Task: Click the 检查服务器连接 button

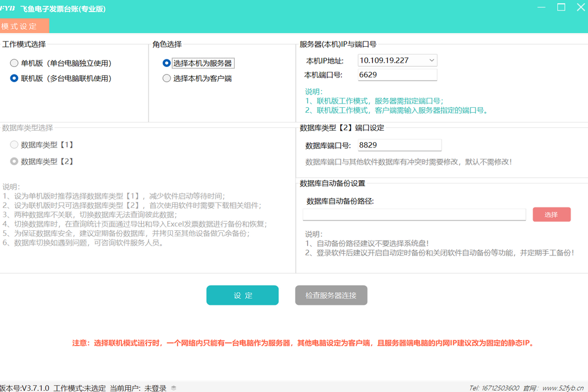Action: point(331,295)
